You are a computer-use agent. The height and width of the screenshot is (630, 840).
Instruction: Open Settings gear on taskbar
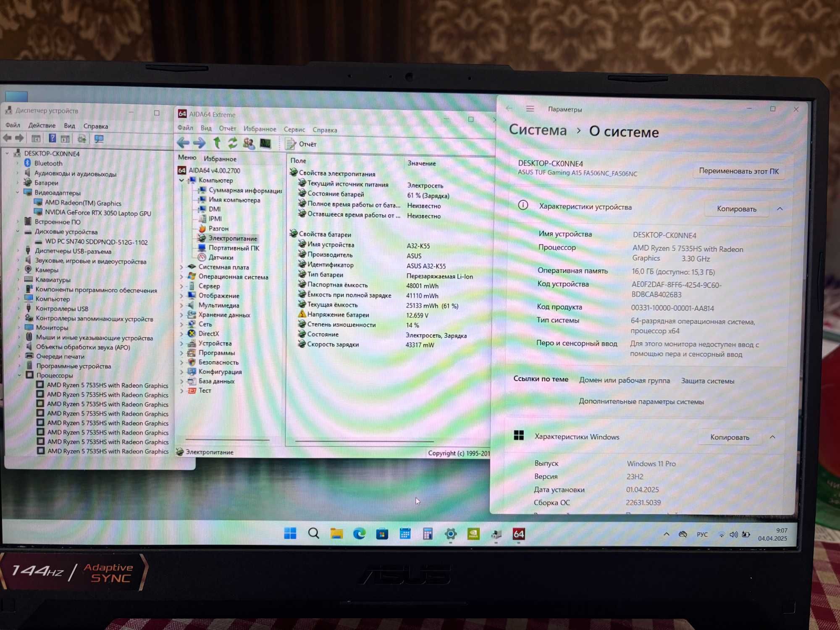[451, 534]
